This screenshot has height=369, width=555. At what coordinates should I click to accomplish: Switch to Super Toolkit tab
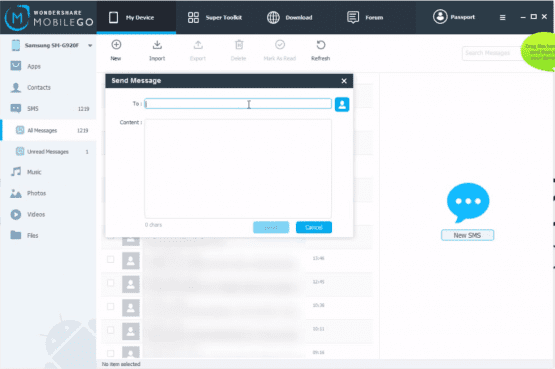[214, 17]
